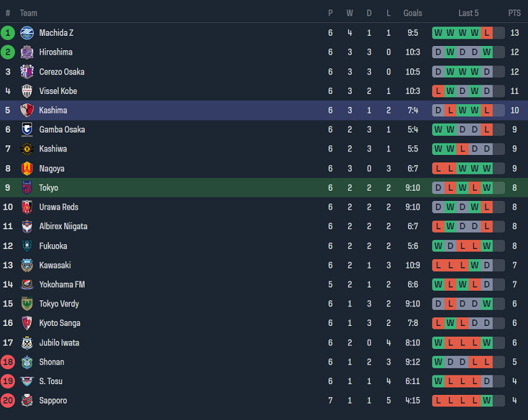Click the Urawa Reds club crest
The height and width of the screenshot is (420, 528).
point(27,207)
